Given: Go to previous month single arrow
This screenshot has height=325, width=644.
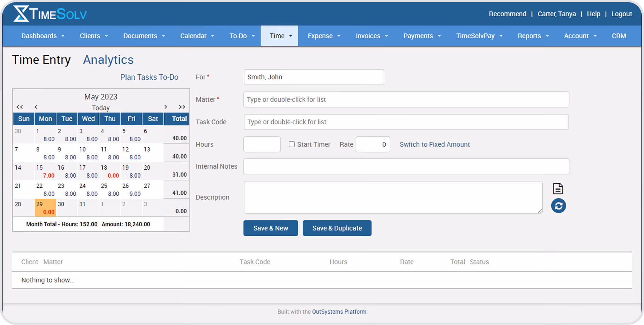Looking at the screenshot, I should pyautogui.click(x=36, y=107).
